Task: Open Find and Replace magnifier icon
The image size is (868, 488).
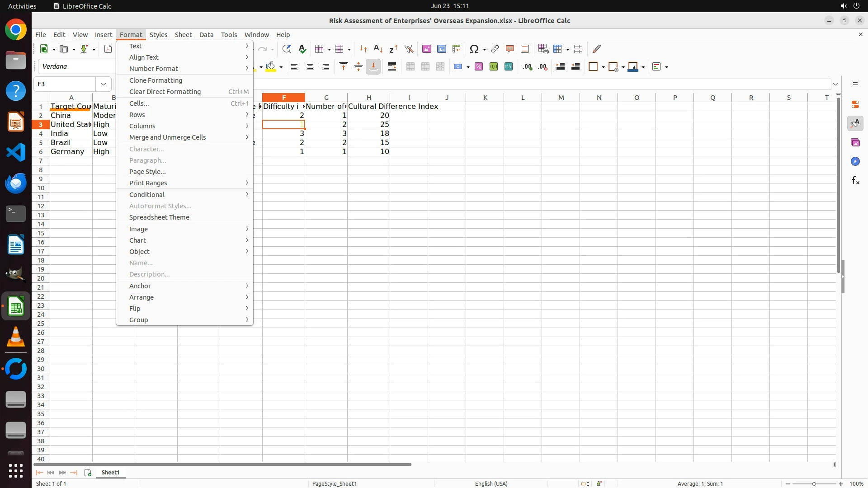Action: [287, 49]
